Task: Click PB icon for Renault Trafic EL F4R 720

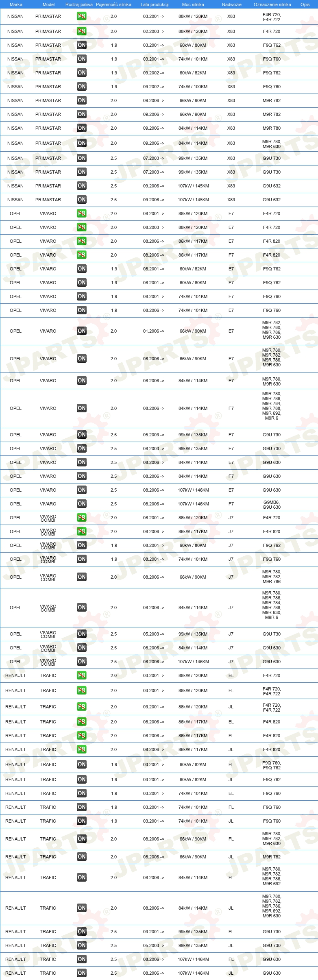Action: (82, 675)
